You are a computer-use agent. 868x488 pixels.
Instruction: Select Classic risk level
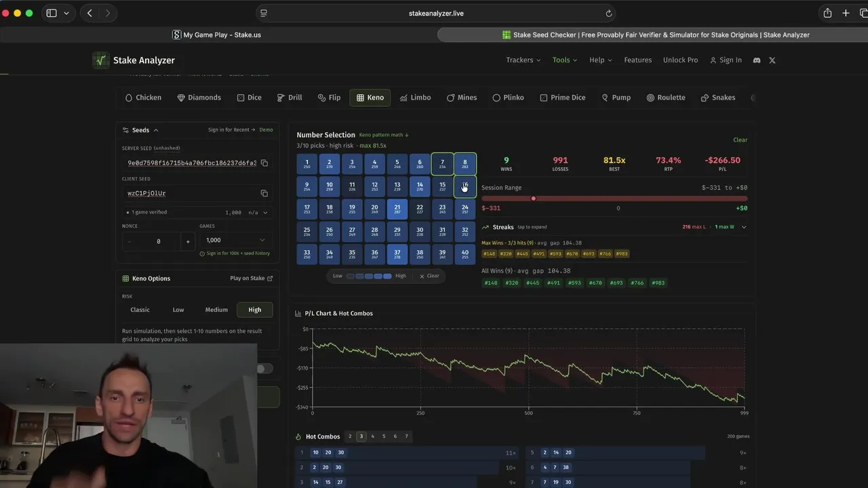140,310
